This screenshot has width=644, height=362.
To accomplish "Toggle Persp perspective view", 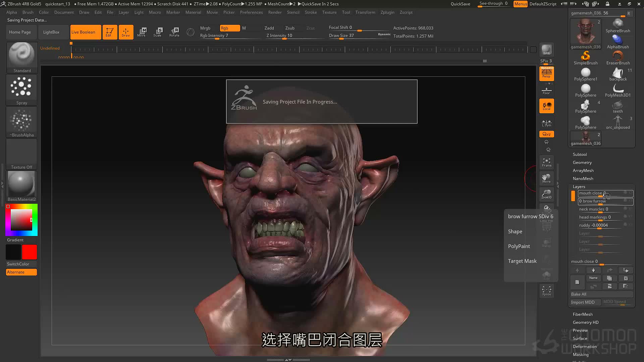I will [x=546, y=73].
